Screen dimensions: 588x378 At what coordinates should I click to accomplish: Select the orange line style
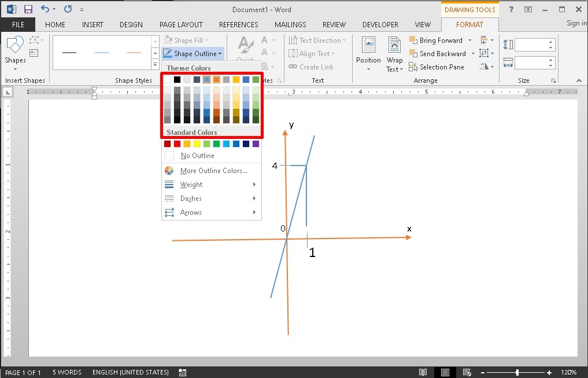point(134,53)
